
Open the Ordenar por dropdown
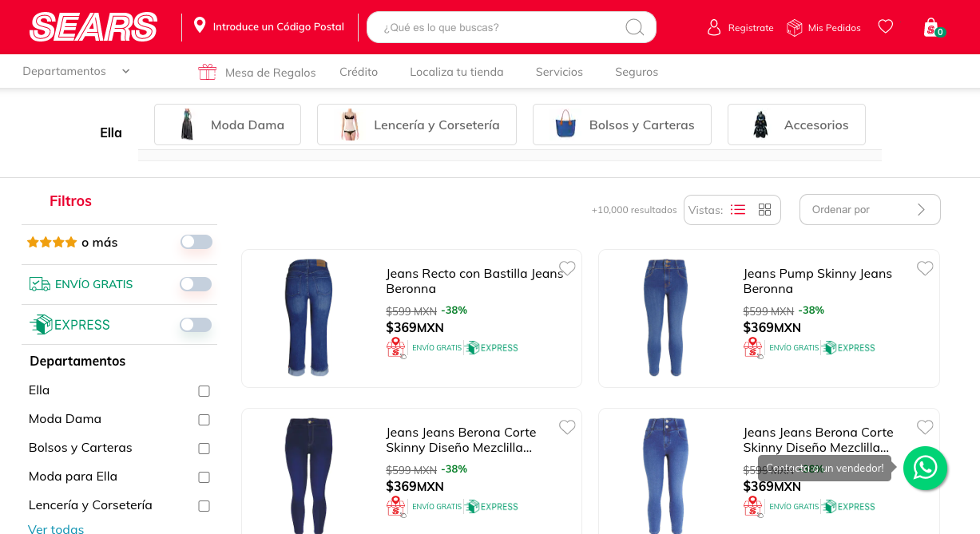[x=870, y=209]
